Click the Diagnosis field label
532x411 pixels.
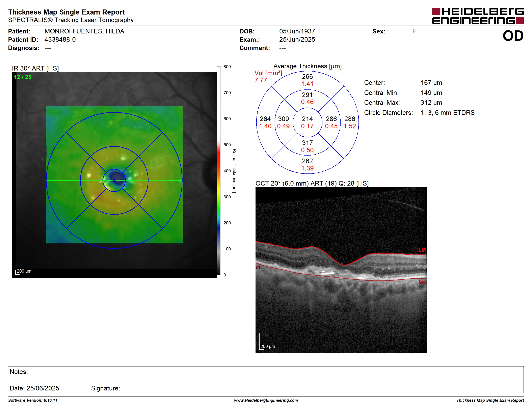click(x=24, y=48)
